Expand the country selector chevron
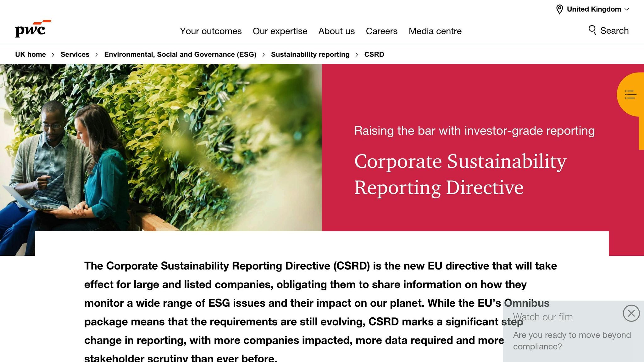644x362 pixels. pyautogui.click(x=627, y=9)
